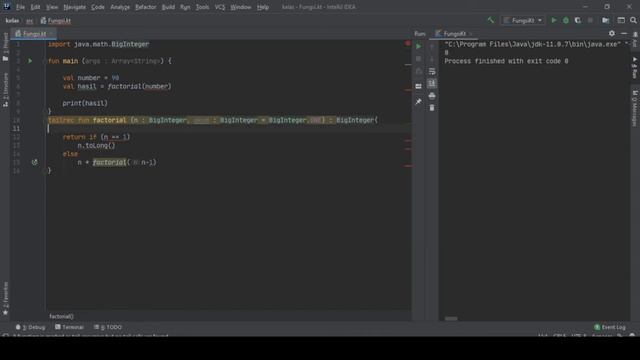Image resolution: width=640 pixels, height=360 pixels.
Task: Open the Run menu
Action: pos(185,7)
